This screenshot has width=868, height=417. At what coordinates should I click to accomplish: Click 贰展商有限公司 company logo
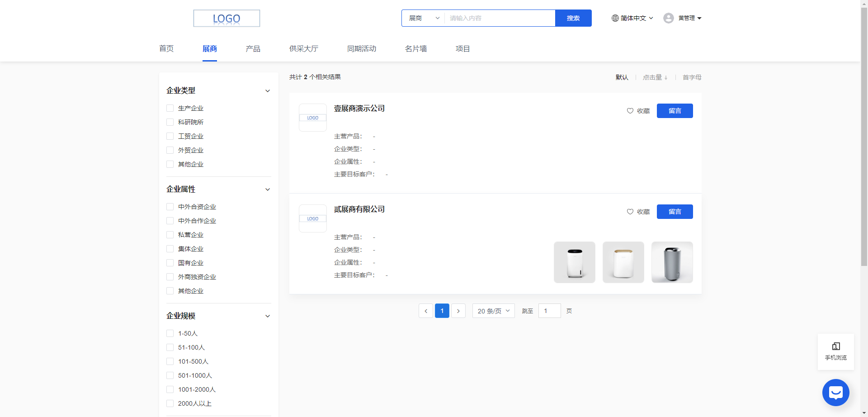click(313, 218)
